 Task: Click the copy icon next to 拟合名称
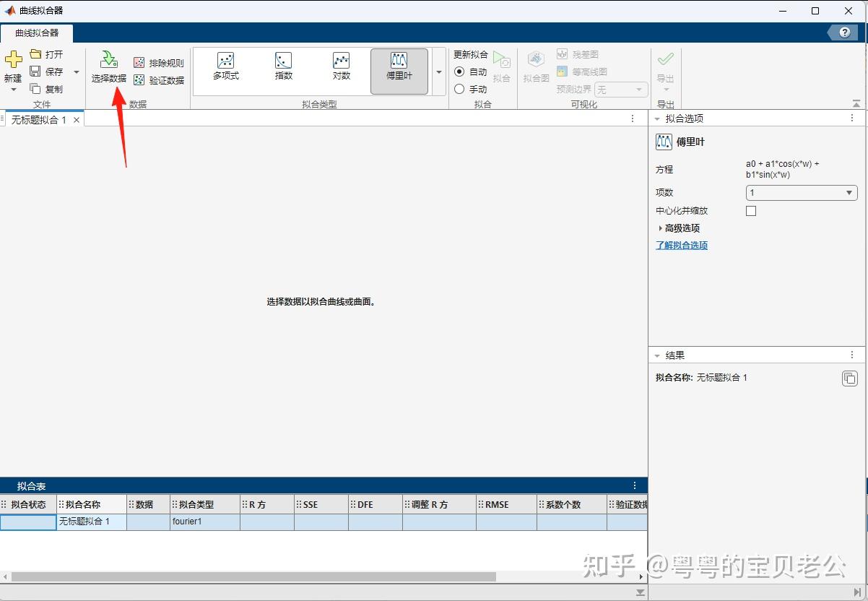click(849, 378)
